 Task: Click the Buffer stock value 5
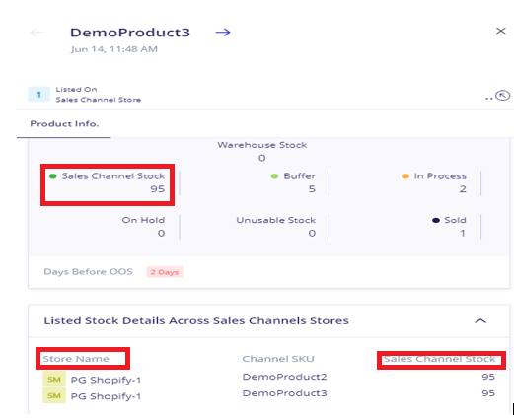(x=312, y=189)
